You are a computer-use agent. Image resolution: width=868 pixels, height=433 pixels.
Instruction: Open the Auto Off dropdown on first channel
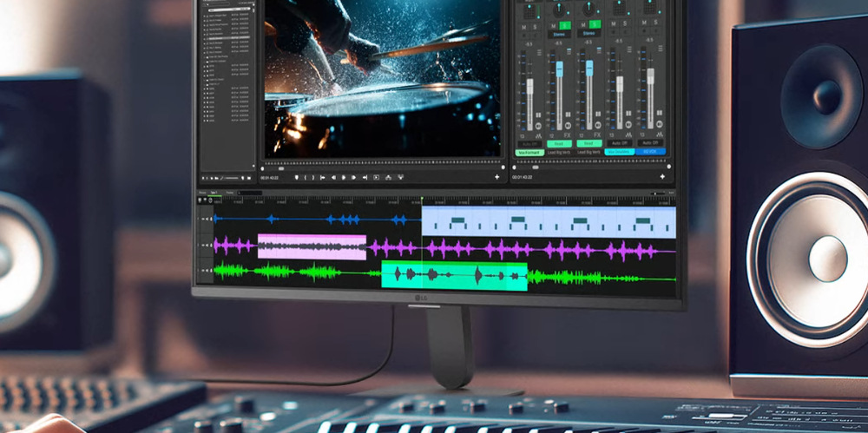[x=529, y=143]
